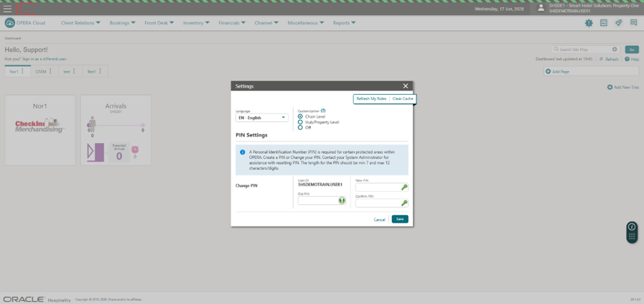The height and width of the screenshot is (304, 644).
Task: Click the magnifier icon in Search Site Map
Action: (x=556, y=50)
